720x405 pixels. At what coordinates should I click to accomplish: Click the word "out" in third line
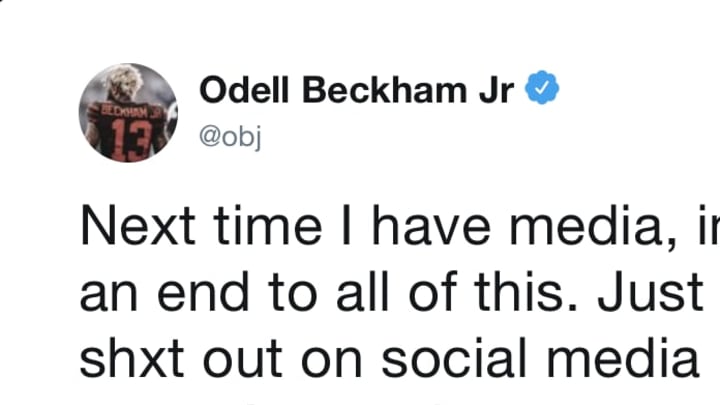point(242,360)
